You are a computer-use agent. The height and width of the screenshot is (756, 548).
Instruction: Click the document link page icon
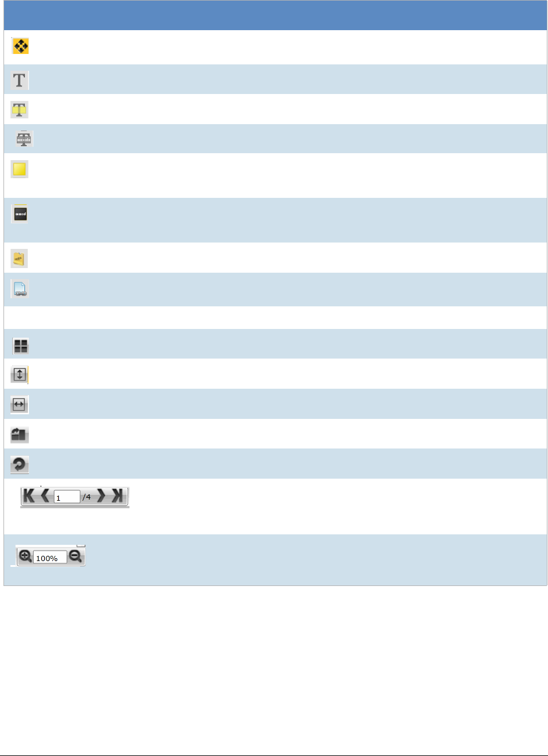[20, 289]
